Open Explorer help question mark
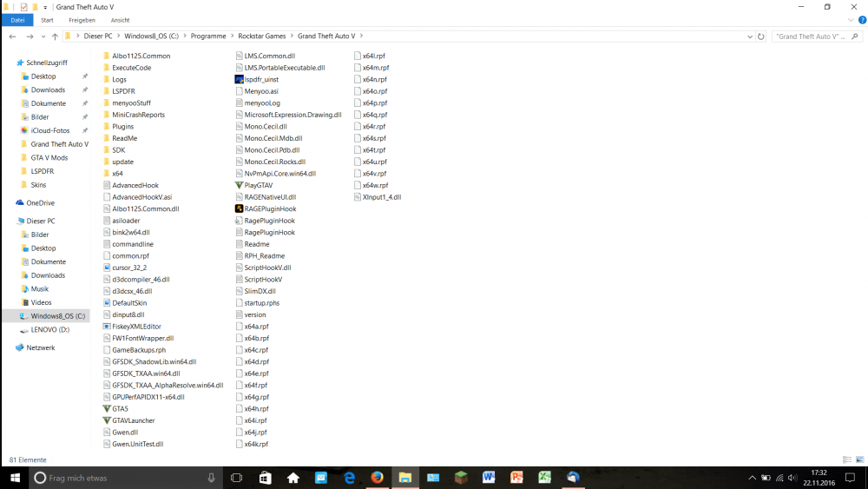Viewport: 868px width, 489px height. click(862, 20)
